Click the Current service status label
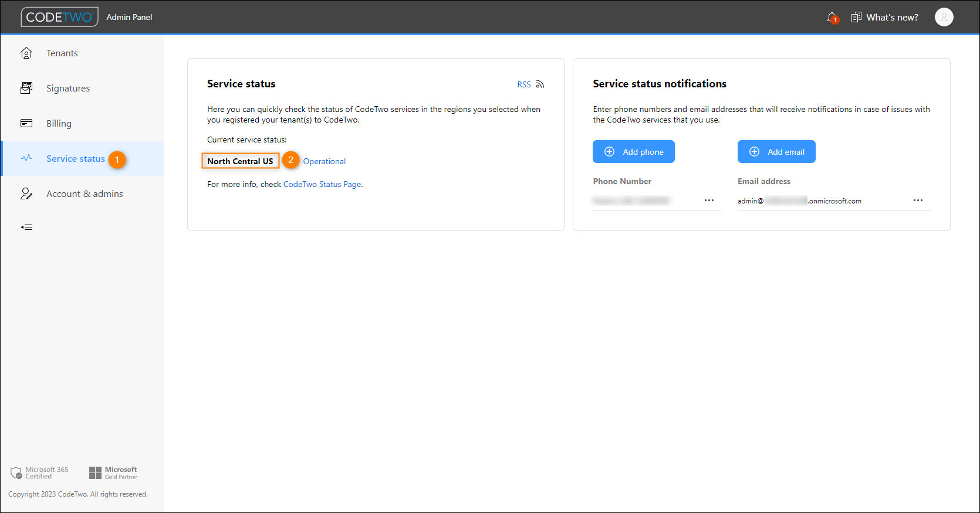 click(247, 140)
